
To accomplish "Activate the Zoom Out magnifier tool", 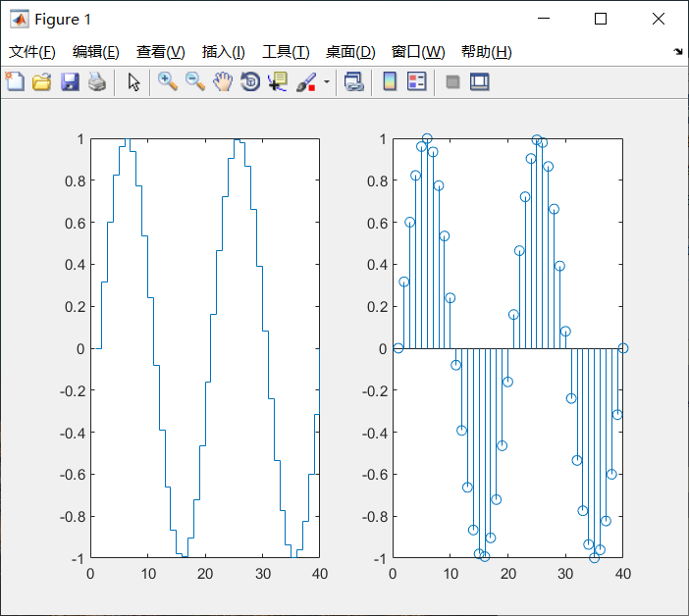I will click(x=195, y=81).
